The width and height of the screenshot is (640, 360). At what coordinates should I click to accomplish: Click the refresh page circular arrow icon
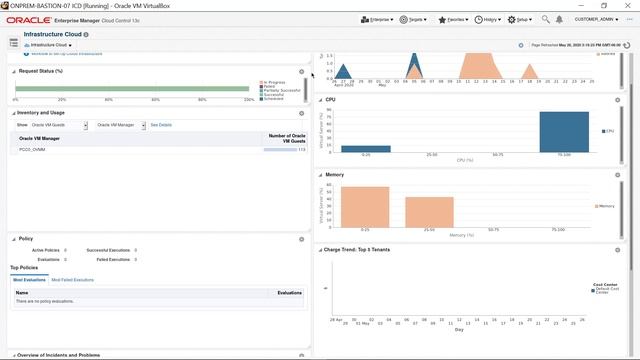[627, 45]
